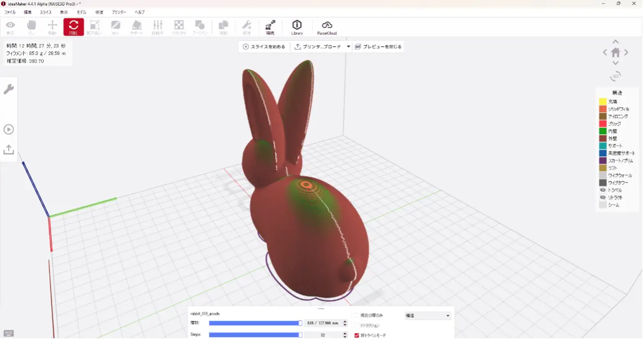Uncheck the 非トラベルモード checkbox
The width and height of the screenshot is (644, 340).
tap(357, 335)
